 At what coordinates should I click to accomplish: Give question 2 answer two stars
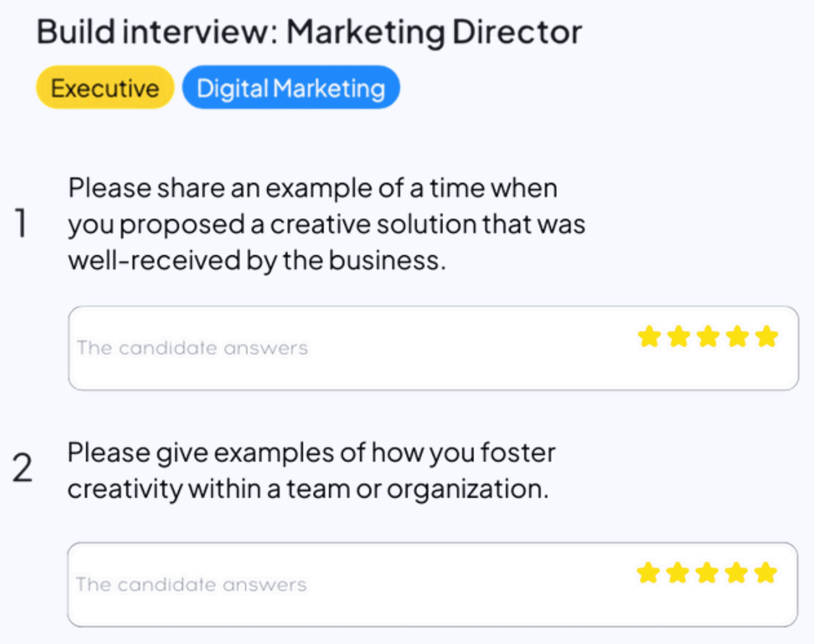click(678, 573)
